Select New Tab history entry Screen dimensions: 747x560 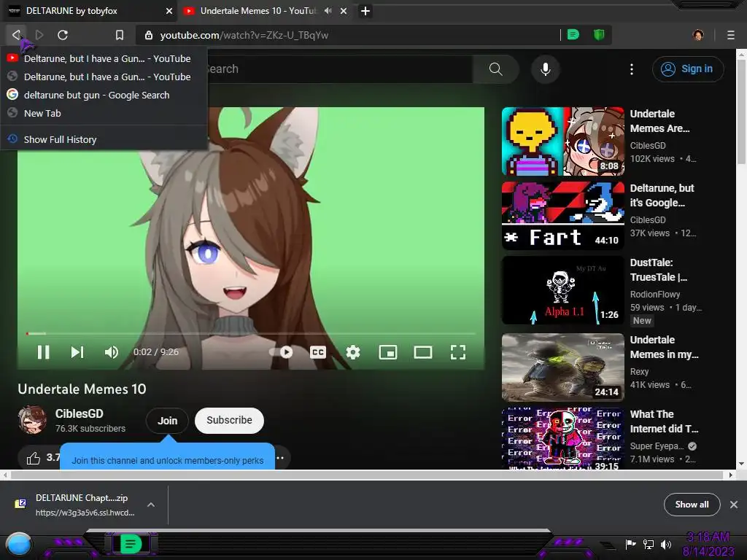pyautogui.click(x=104, y=113)
